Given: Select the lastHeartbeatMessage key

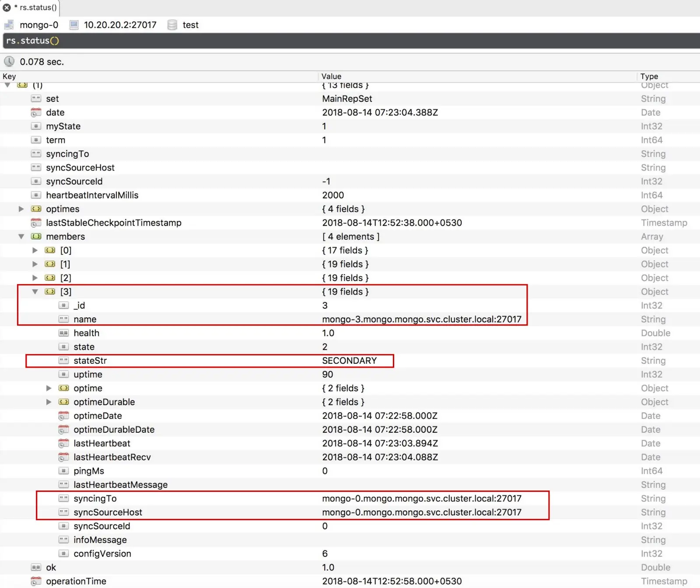Looking at the screenshot, I should [x=121, y=485].
